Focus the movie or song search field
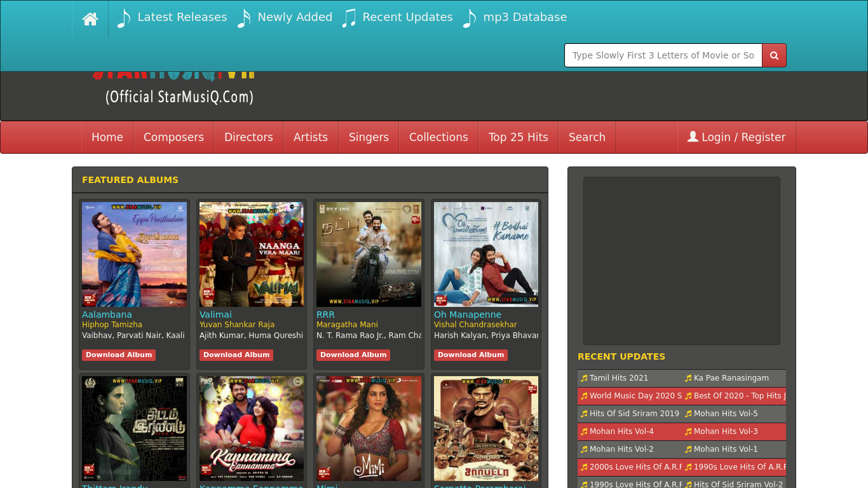The height and width of the screenshot is (488, 868). coord(663,55)
